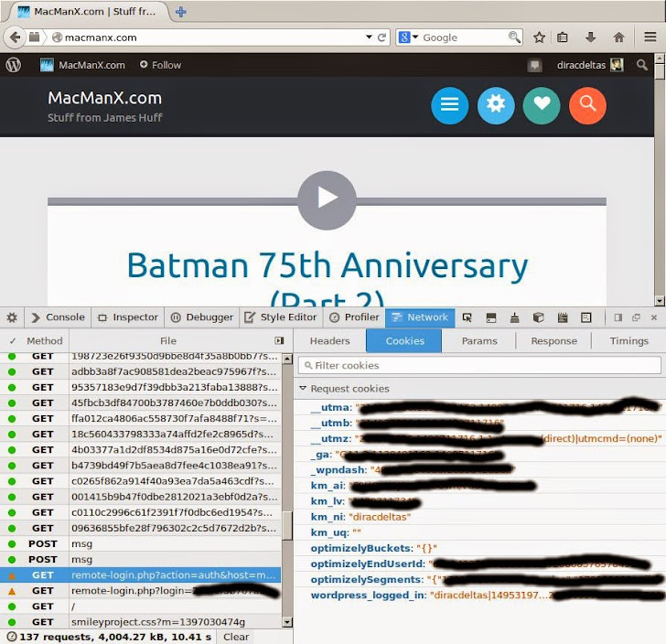This screenshot has height=644, width=666.
Task: Dock the developer tools to the side
Action: coord(618,317)
